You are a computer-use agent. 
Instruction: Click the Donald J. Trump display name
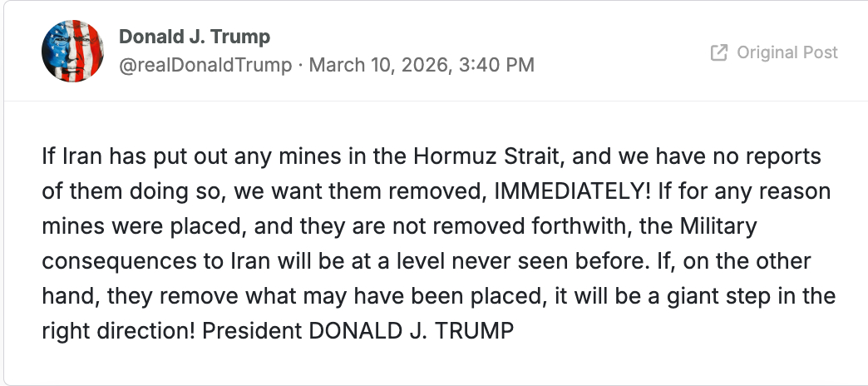tap(195, 37)
